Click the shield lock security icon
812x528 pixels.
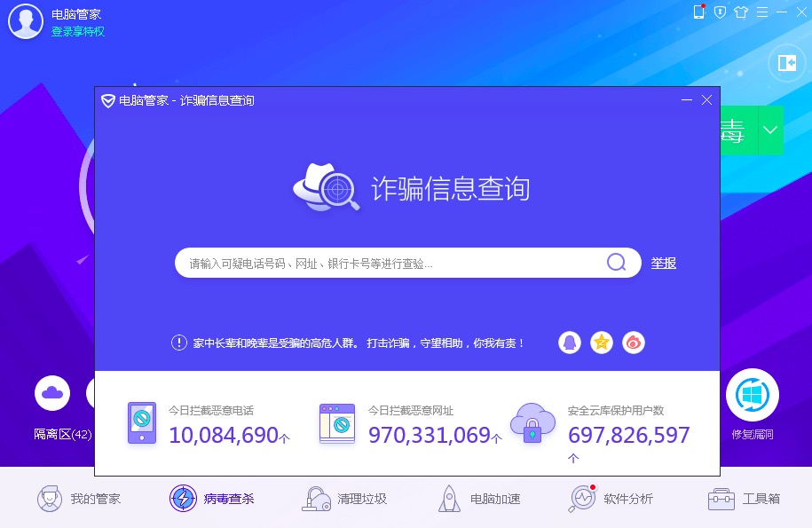point(721,12)
